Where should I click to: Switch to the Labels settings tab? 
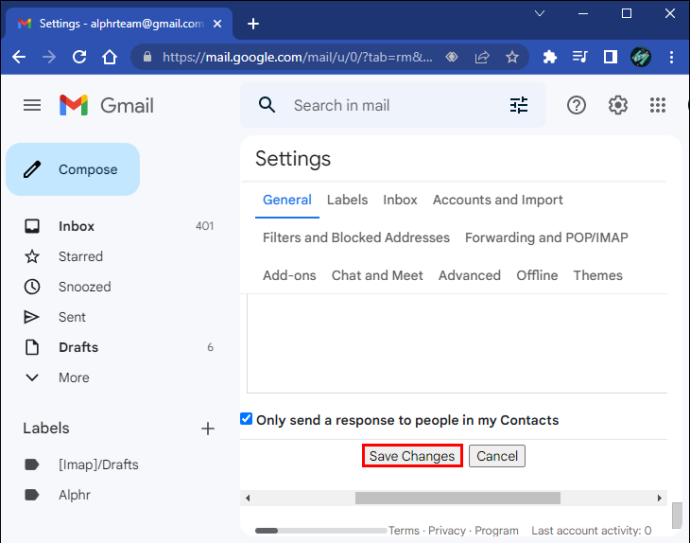point(347,200)
